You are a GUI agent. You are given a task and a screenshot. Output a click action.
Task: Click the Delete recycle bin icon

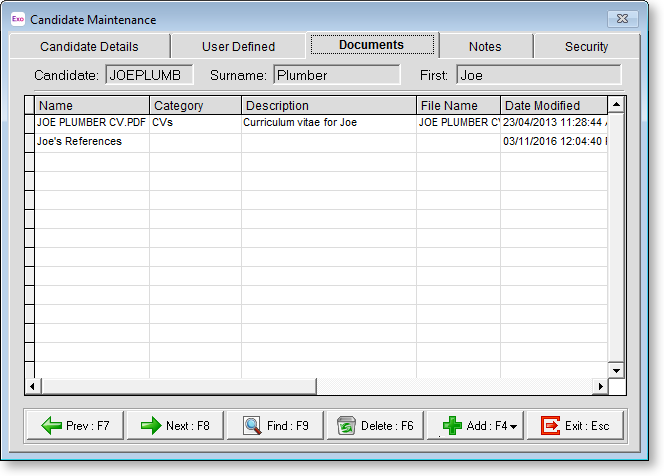click(x=346, y=426)
